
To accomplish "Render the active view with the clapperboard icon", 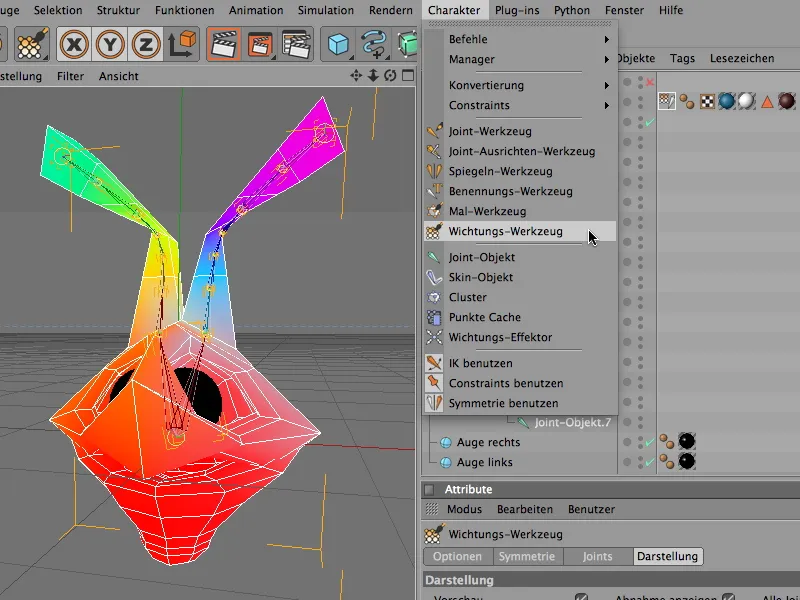I will coord(223,44).
